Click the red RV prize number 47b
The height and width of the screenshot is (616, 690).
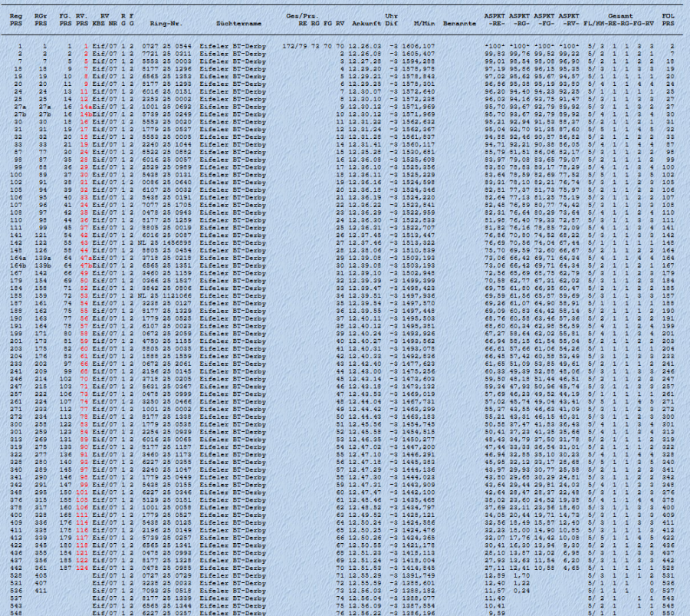pyautogui.click(x=85, y=265)
